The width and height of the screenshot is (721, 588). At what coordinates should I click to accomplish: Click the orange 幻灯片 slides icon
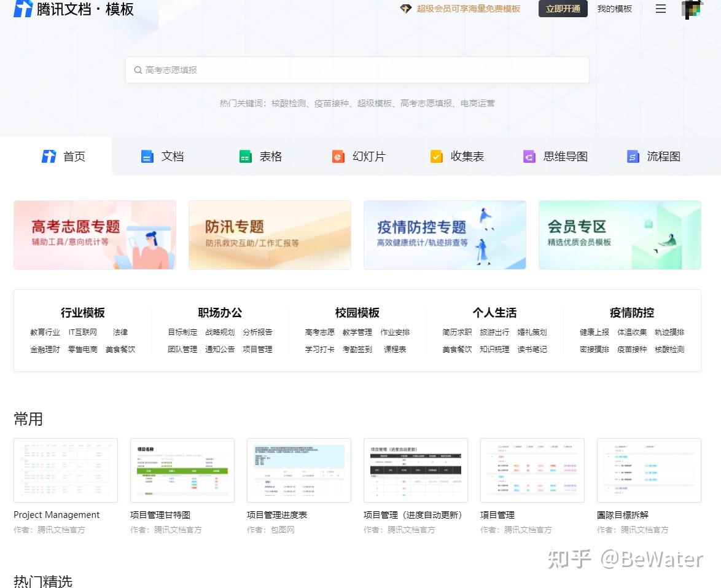338,157
